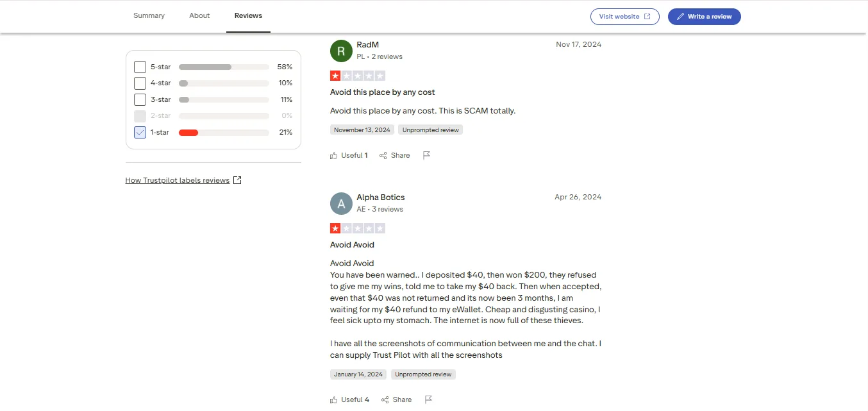Open review titled Avoid this place by any cost
868x411 pixels.
click(383, 92)
